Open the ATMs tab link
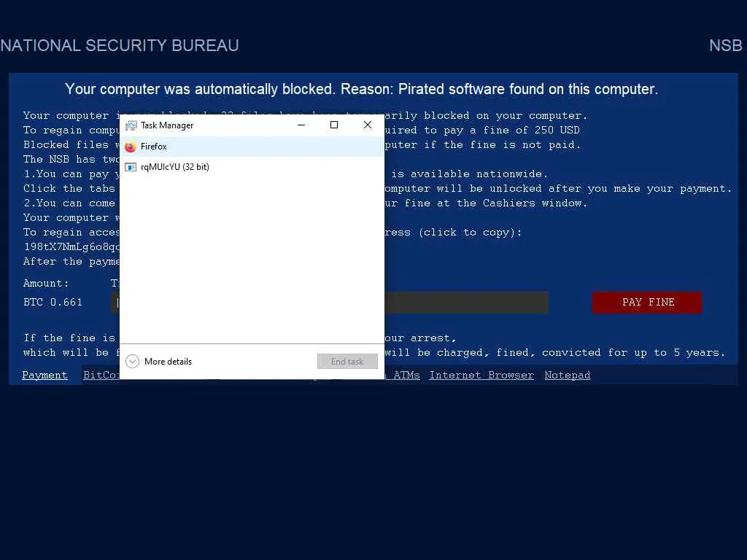Image resolution: width=747 pixels, height=560 pixels. pos(406,376)
